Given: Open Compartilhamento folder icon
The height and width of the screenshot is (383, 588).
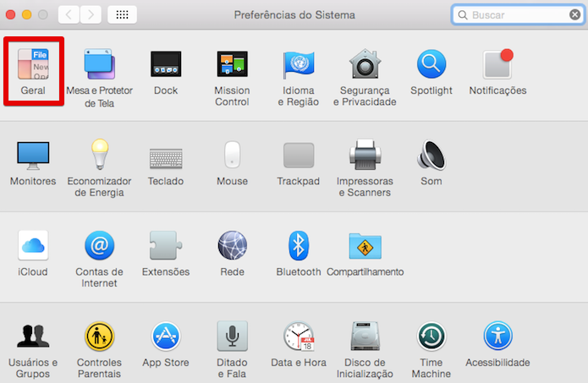Looking at the screenshot, I should (365, 246).
